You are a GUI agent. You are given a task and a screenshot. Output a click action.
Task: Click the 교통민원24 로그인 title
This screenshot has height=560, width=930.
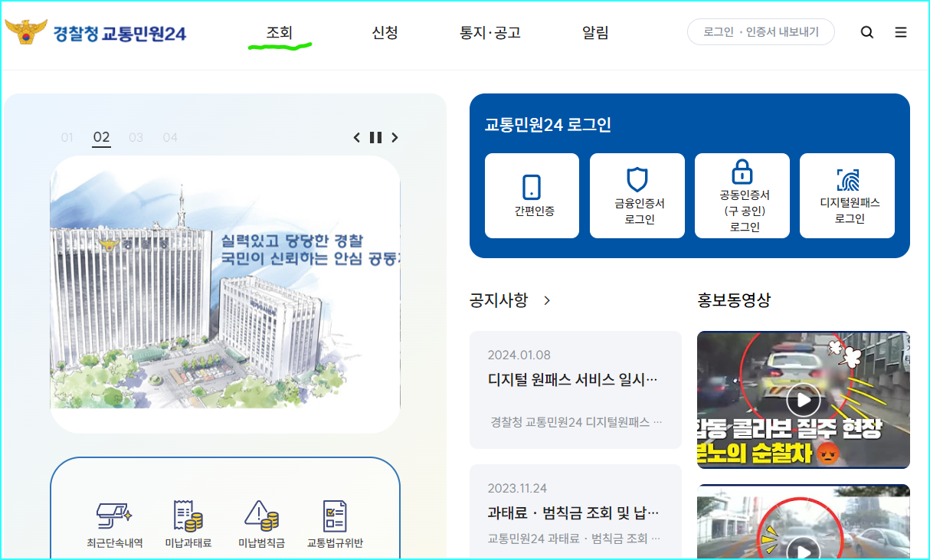point(548,125)
